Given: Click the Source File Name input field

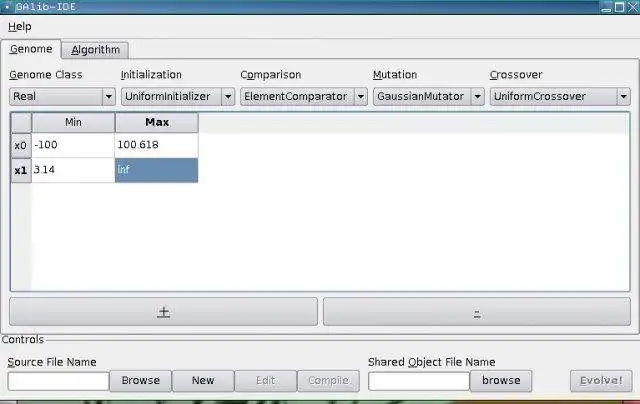Looking at the screenshot, I should 58,381.
